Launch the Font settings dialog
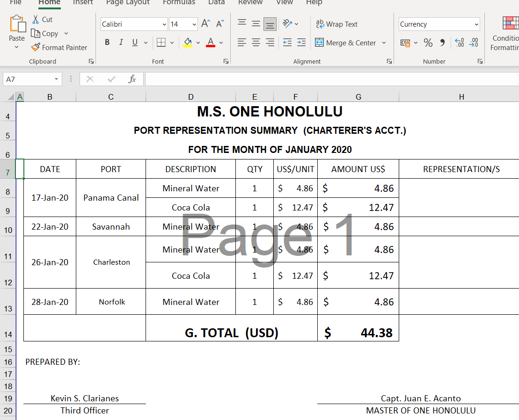This screenshot has width=519, height=420. click(226, 62)
